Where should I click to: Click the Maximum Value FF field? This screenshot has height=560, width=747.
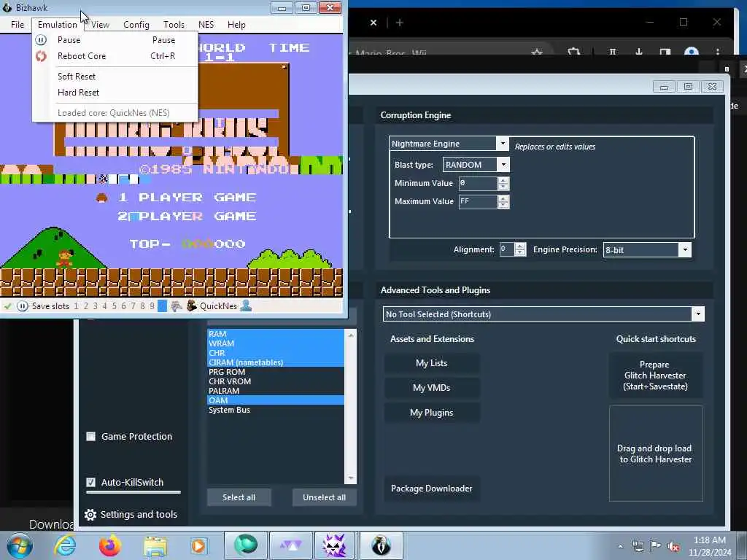478,201
